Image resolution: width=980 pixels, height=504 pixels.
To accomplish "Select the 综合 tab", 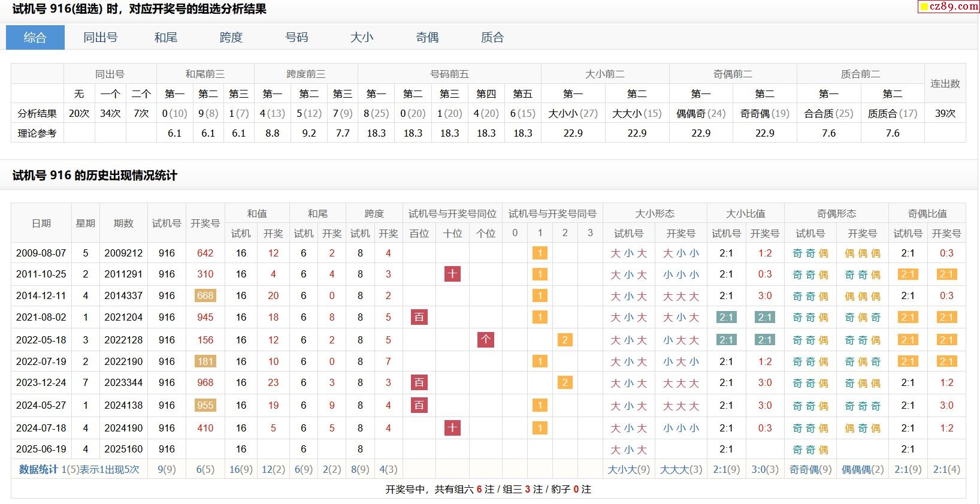I will (35, 37).
